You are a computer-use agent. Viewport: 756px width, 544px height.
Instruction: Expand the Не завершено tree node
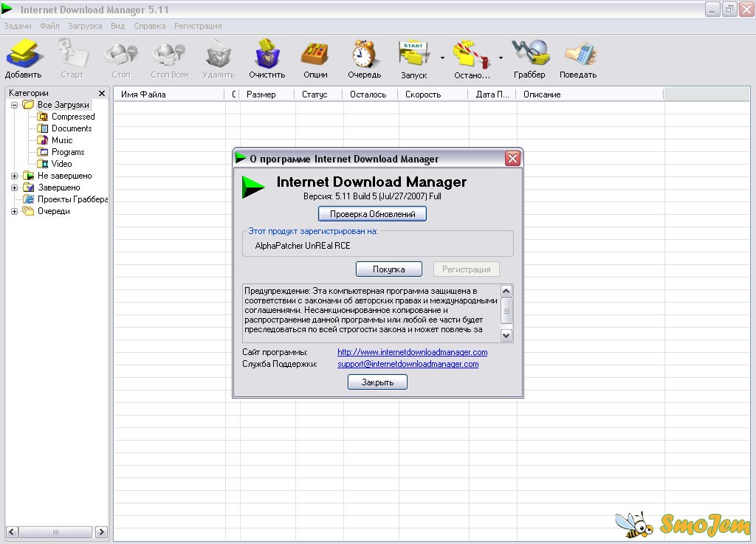pyautogui.click(x=15, y=176)
